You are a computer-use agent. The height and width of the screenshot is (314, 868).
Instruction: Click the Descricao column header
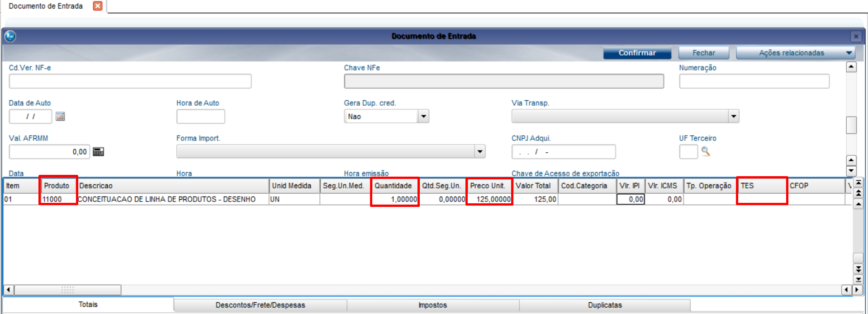point(173,186)
